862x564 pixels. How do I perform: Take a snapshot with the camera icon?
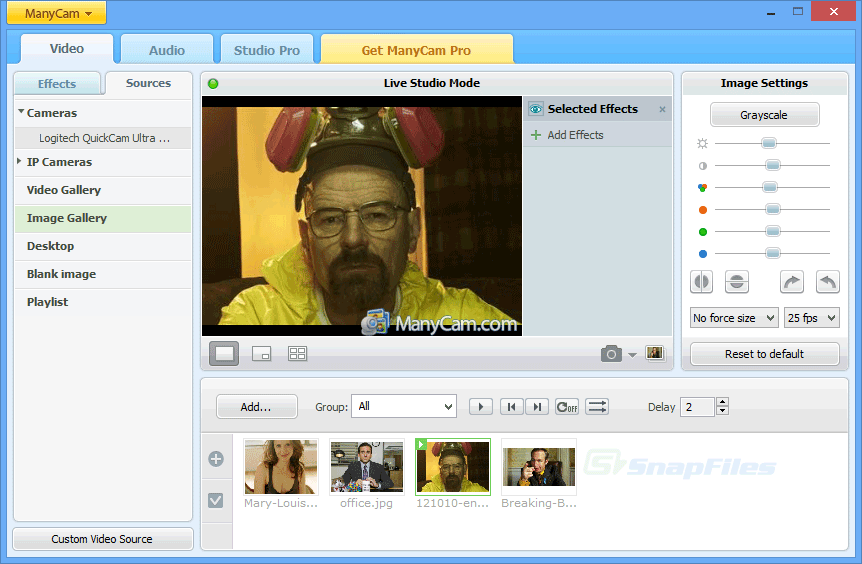611,353
